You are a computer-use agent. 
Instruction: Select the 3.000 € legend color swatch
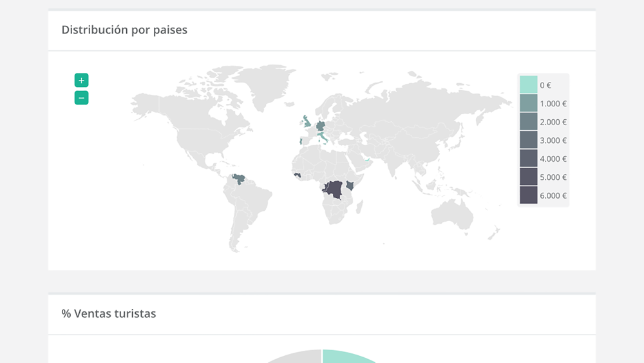(528, 140)
